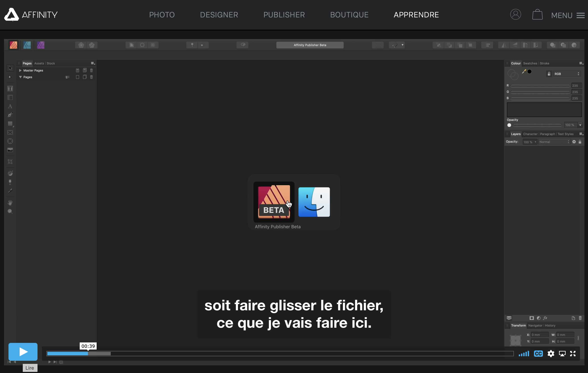
Task: Switch to the Designer persona icon
Action: pos(27,45)
